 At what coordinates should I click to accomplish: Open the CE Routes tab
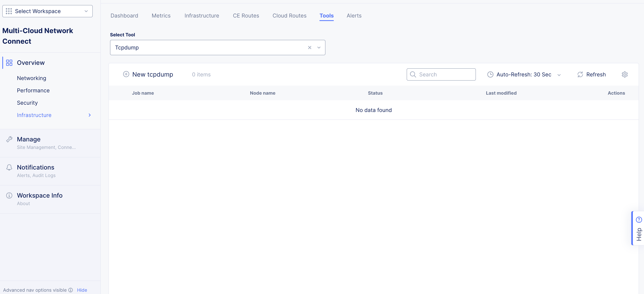pyautogui.click(x=246, y=16)
